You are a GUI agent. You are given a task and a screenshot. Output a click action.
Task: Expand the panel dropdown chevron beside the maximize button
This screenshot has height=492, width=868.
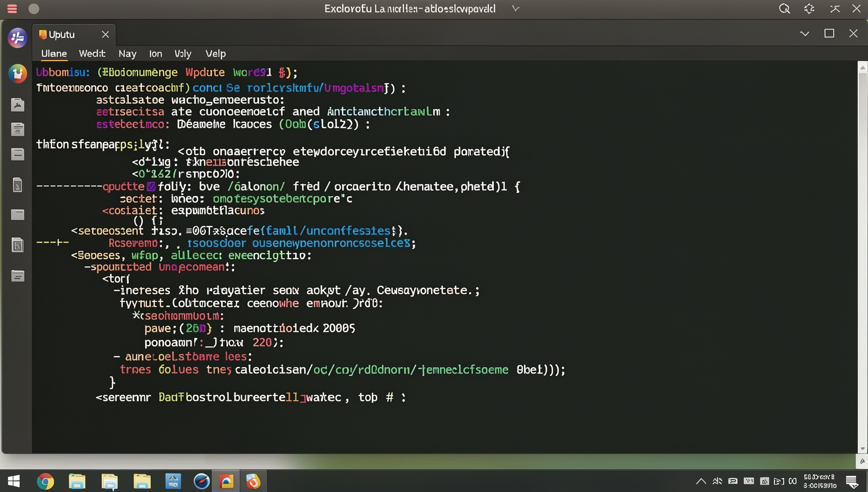(x=805, y=34)
